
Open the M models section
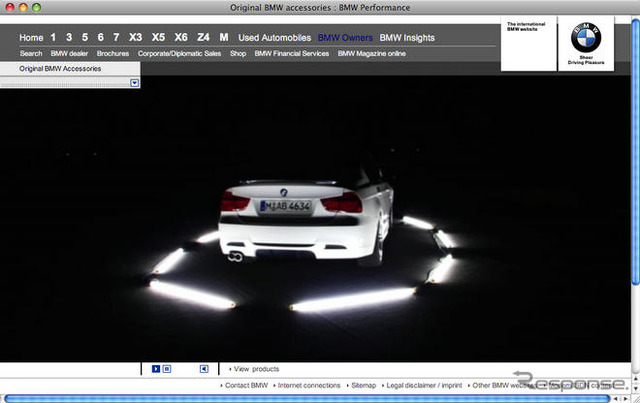224,37
